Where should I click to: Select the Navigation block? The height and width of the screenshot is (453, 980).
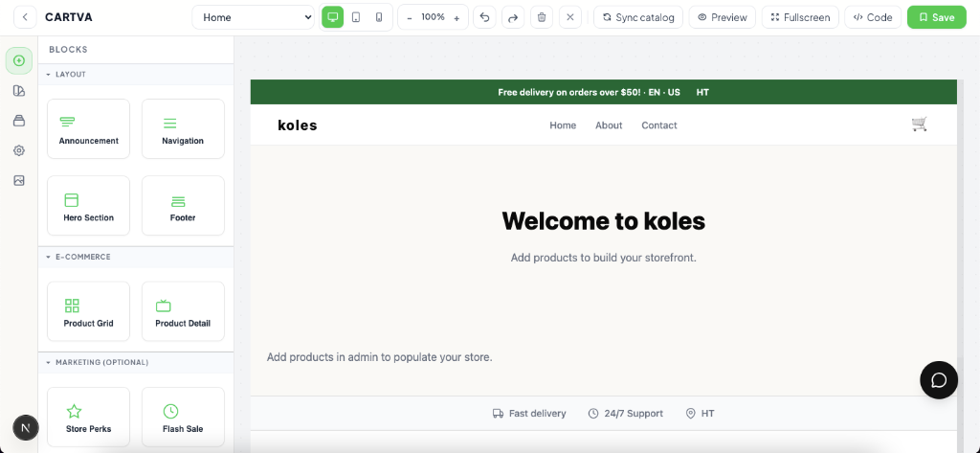click(x=183, y=129)
